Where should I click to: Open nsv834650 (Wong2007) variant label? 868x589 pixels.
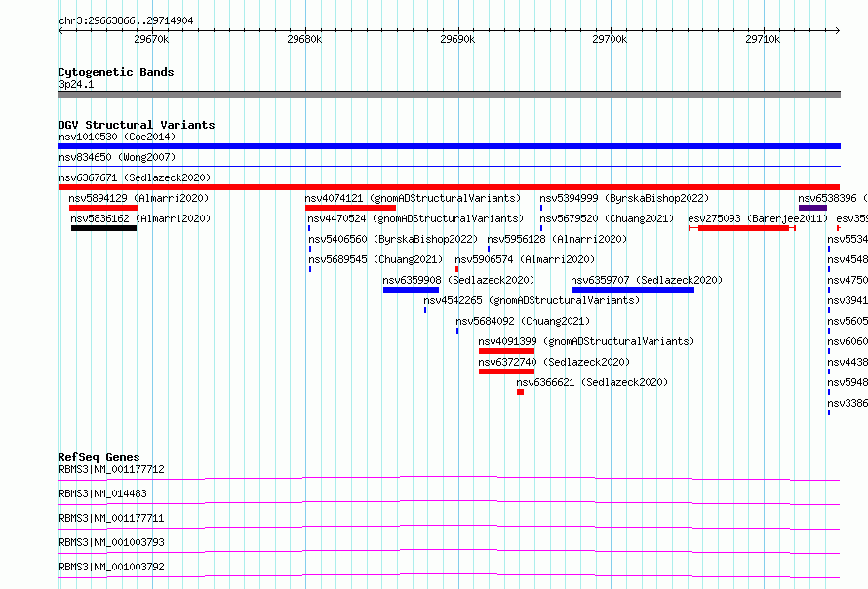(x=117, y=157)
